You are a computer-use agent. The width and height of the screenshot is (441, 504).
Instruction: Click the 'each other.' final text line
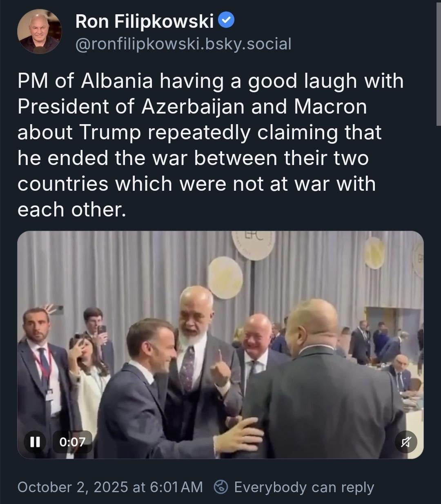click(x=70, y=209)
